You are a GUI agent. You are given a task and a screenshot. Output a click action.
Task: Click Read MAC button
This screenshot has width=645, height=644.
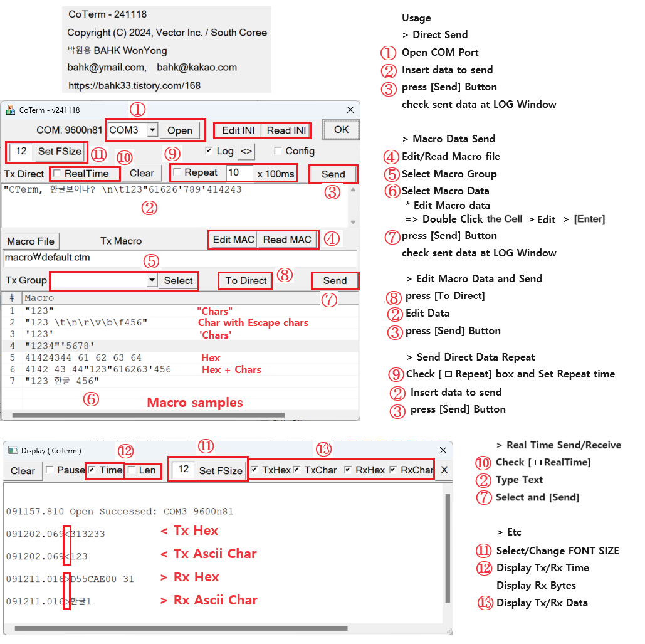coord(287,240)
